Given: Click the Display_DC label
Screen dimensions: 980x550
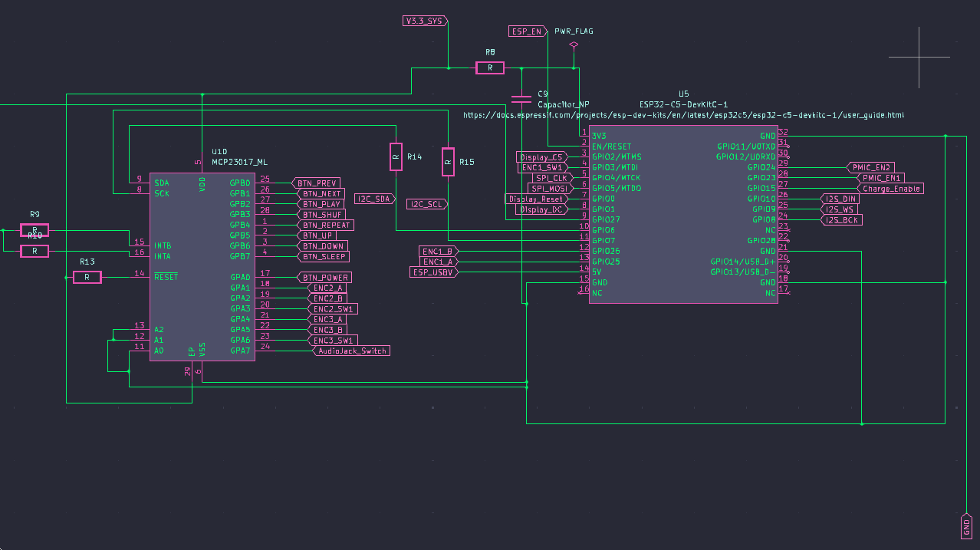Looking at the screenshot, I should click(543, 209).
